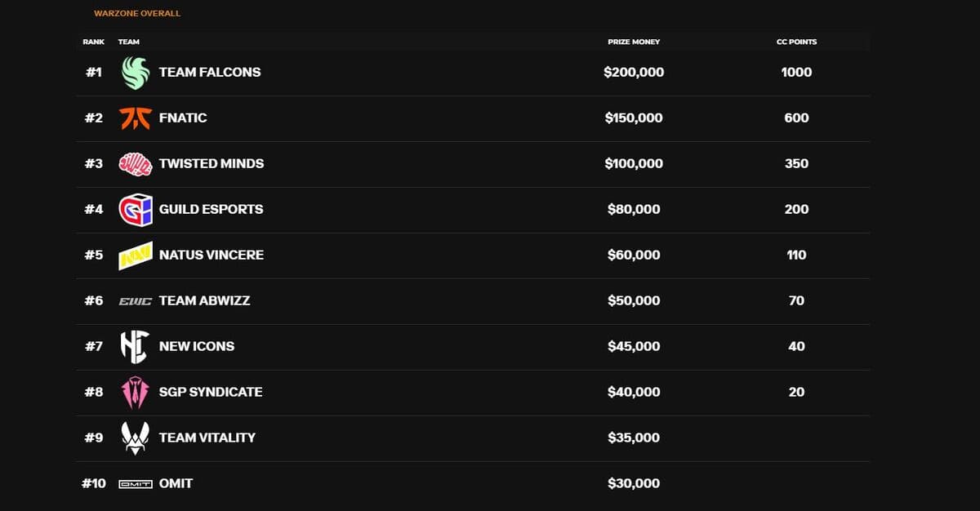Click the Team Falcons logo icon
This screenshot has height=511, width=980.
[x=136, y=72]
